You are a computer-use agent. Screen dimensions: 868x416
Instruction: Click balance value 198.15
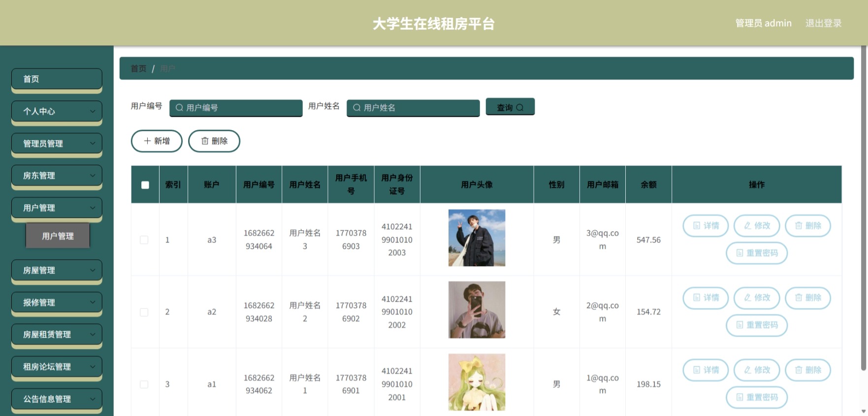648,384
